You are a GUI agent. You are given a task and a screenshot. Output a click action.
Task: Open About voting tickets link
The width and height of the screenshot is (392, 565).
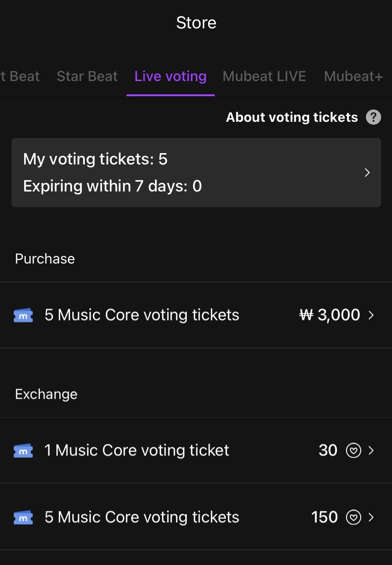point(292,117)
